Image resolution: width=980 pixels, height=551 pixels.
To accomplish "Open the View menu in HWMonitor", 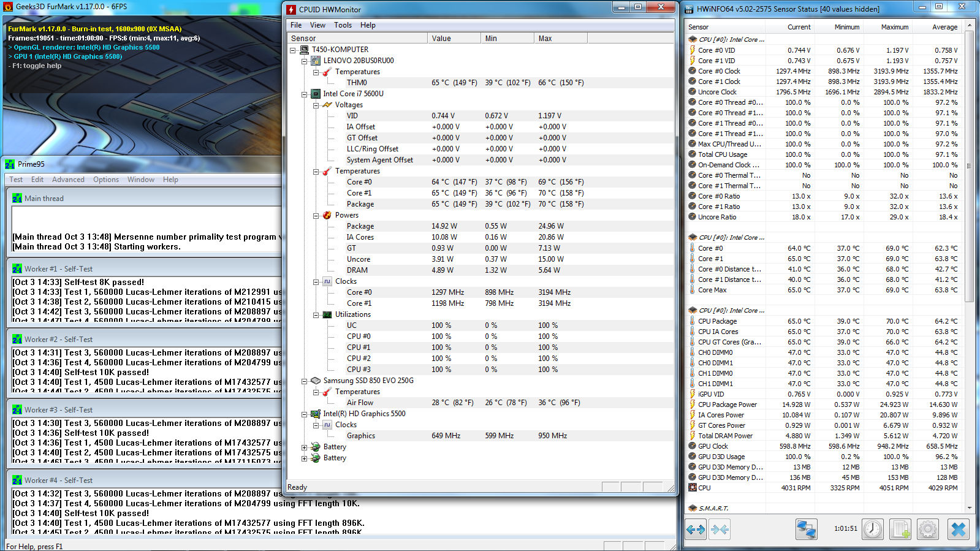I will coord(317,25).
